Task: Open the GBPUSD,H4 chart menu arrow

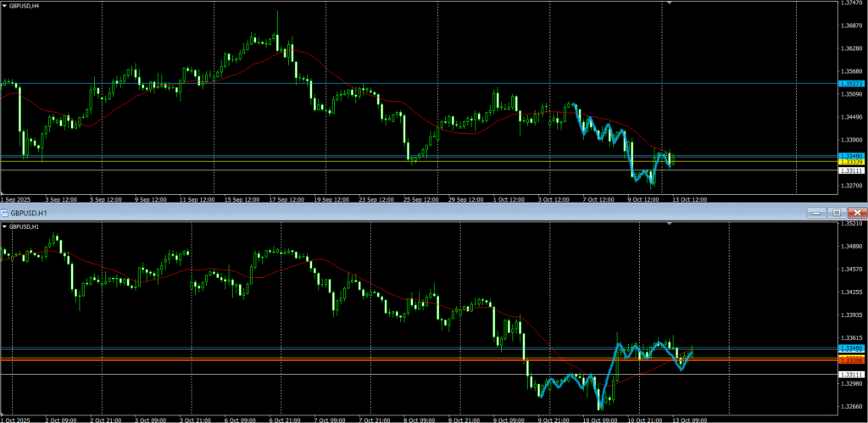Action: point(4,7)
